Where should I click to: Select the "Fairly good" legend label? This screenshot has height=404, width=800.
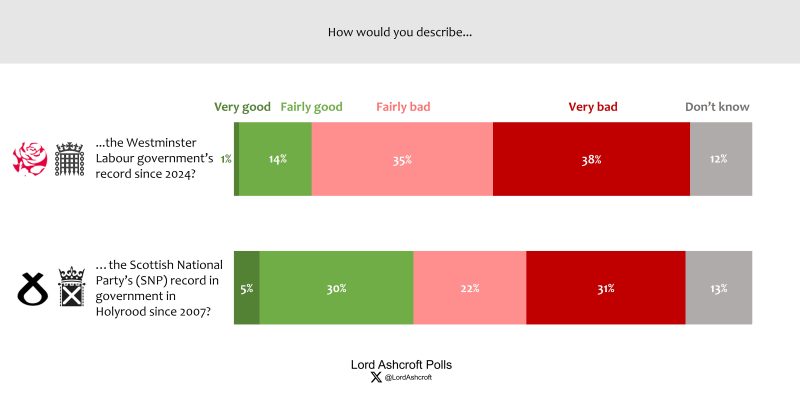click(x=312, y=107)
